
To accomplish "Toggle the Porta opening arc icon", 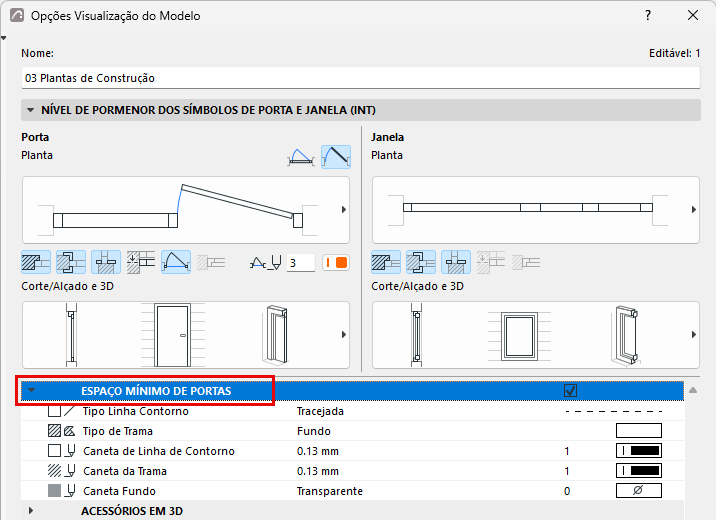I will [176, 262].
